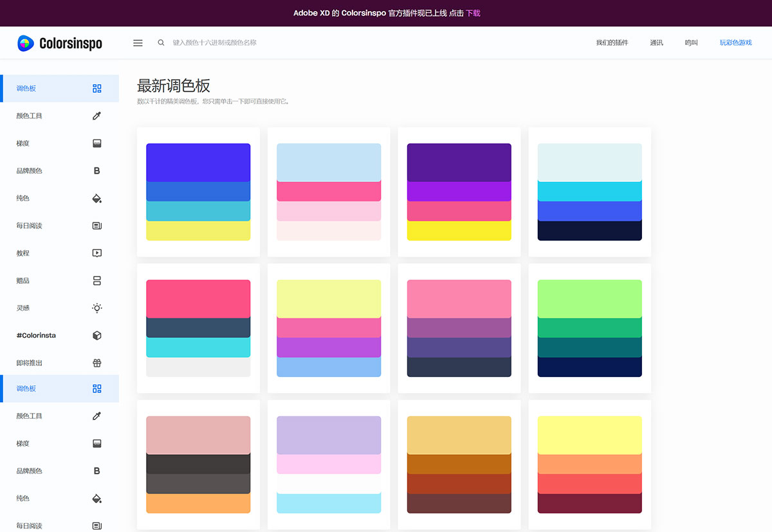Open the 玩彩色游戏 link

pos(735,42)
